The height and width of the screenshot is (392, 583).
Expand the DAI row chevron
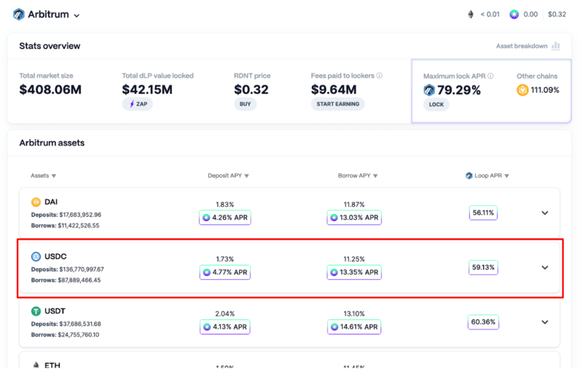(x=544, y=213)
